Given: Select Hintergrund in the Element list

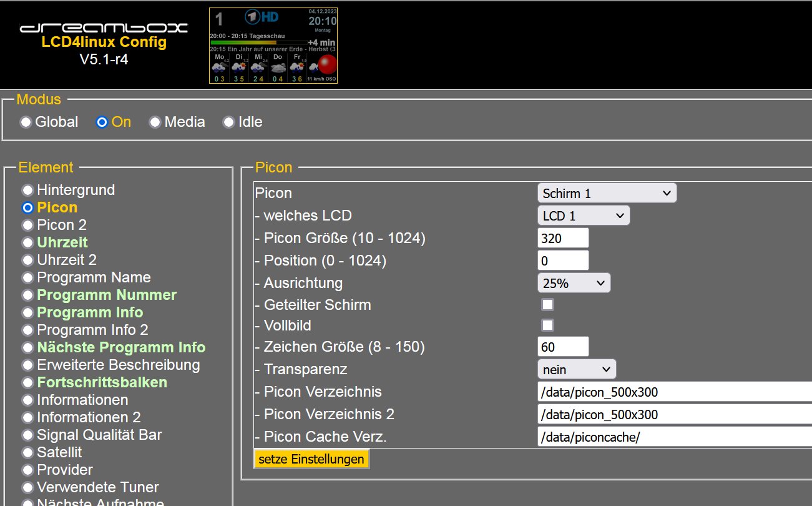Looking at the screenshot, I should (27, 190).
